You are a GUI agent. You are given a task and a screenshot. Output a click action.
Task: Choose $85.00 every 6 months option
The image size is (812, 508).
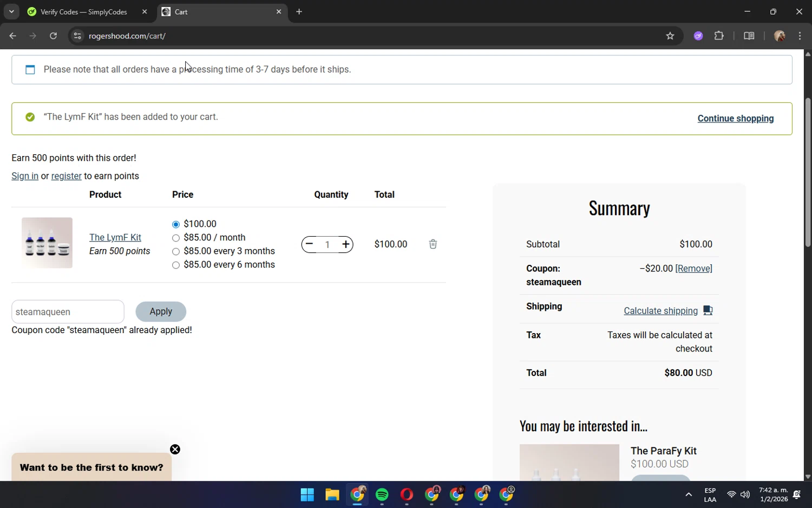coord(176,265)
